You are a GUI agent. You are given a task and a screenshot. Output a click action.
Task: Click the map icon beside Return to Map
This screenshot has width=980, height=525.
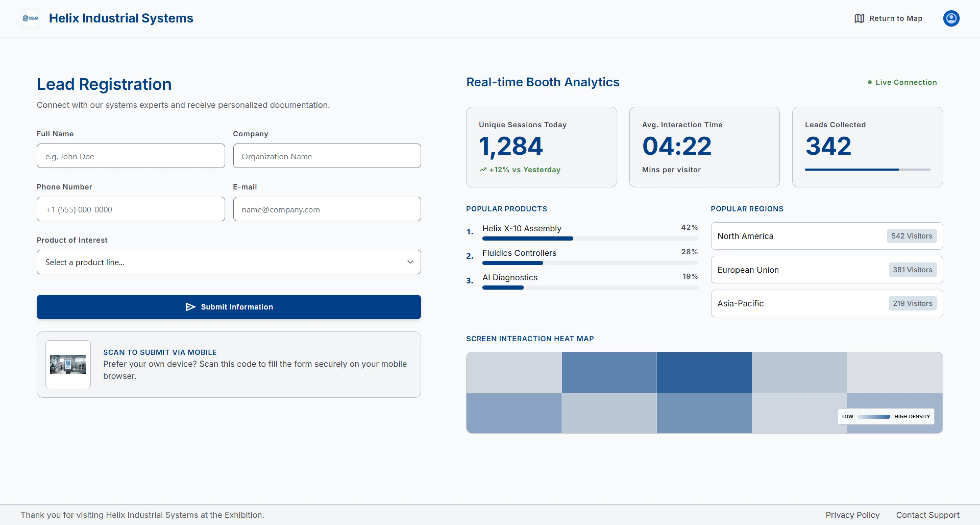(x=859, y=18)
